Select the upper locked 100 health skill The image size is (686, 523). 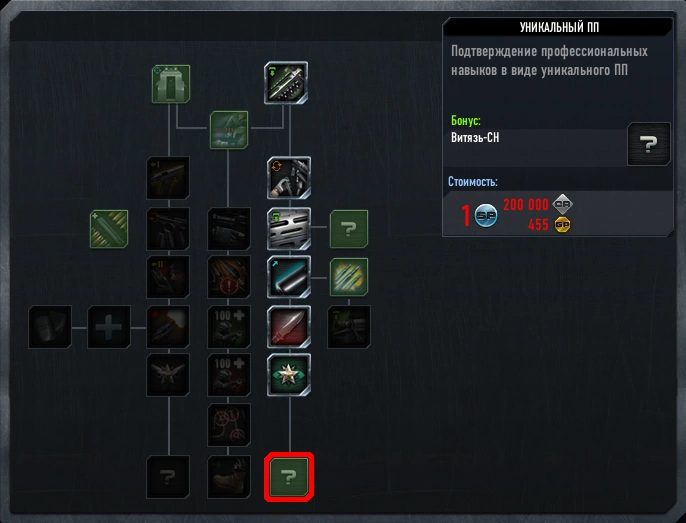click(229, 327)
